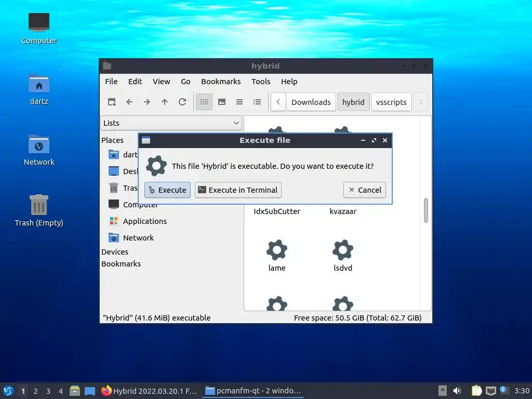This screenshot has height=399, width=532.
Task: Select the lame executable file
Action: [x=277, y=256]
